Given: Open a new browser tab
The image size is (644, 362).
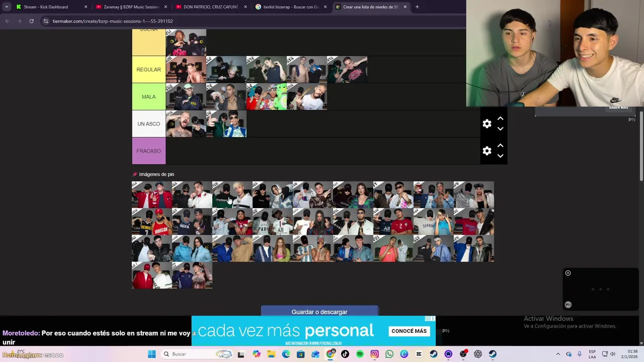Looking at the screenshot, I should (x=417, y=7).
